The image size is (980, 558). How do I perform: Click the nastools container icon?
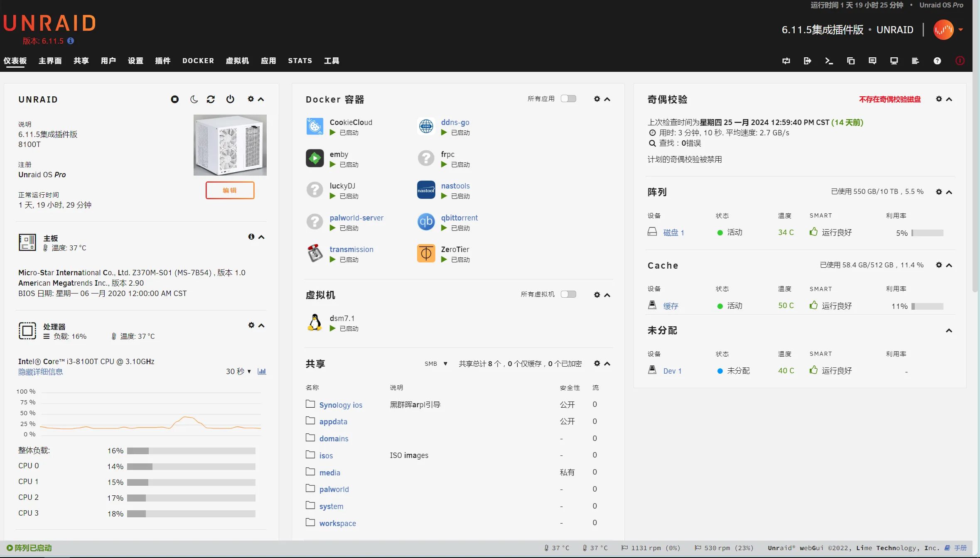[x=426, y=190]
